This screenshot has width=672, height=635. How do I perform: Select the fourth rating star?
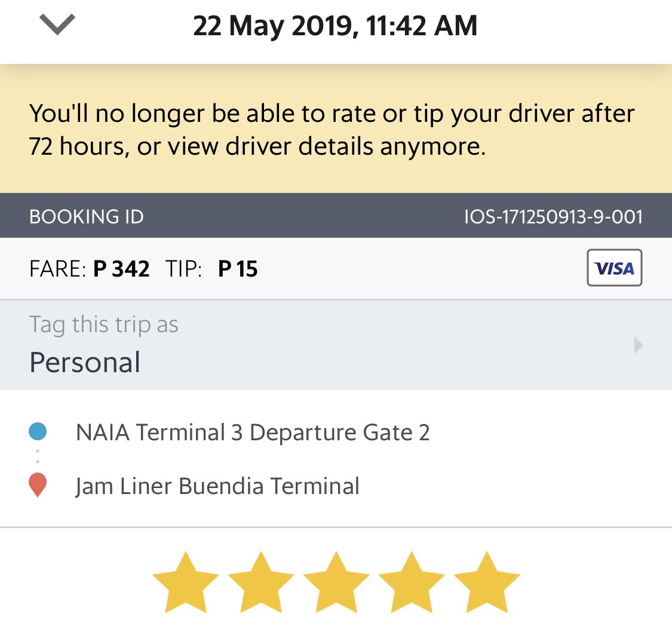412,582
